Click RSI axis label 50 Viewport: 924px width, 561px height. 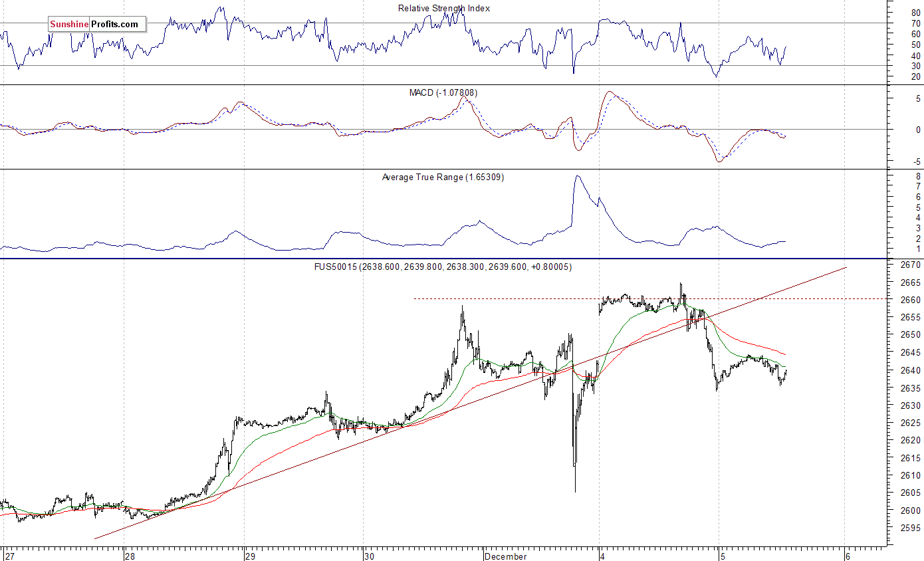[x=917, y=45]
